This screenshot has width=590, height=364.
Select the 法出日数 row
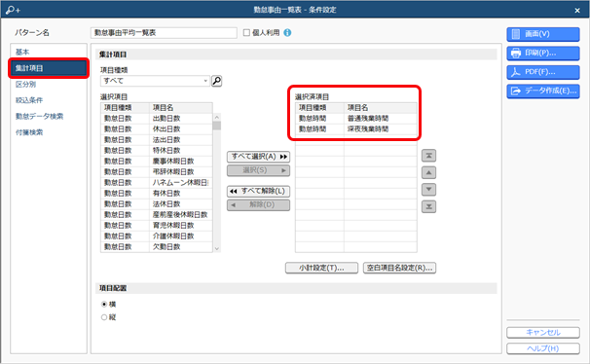(x=157, y=140)
